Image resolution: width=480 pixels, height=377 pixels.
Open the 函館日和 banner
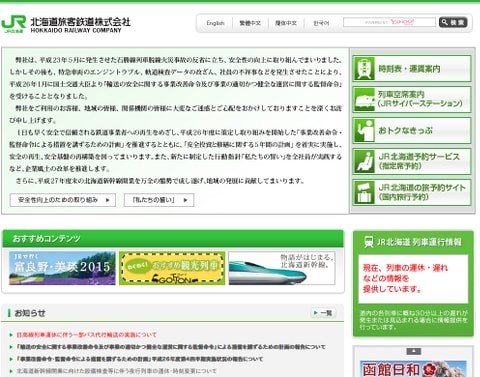413,369
